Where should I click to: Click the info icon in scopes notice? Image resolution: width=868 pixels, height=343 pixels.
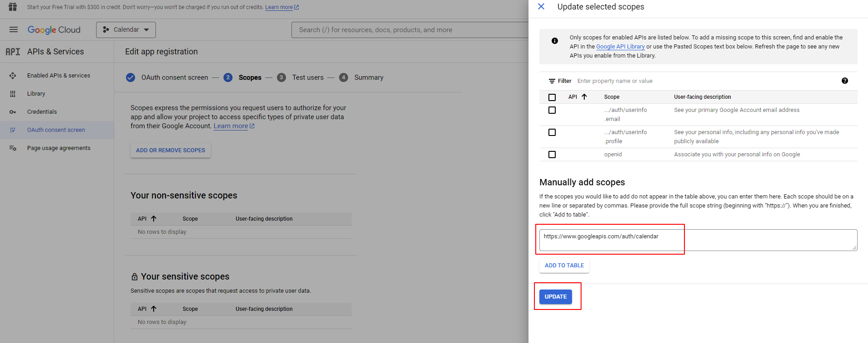tap(555, 41)
